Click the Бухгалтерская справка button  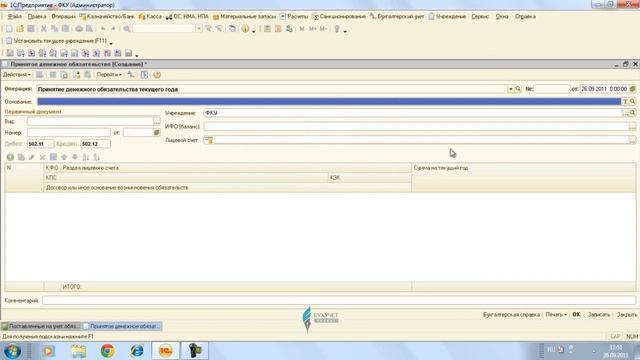coord(511,315)
